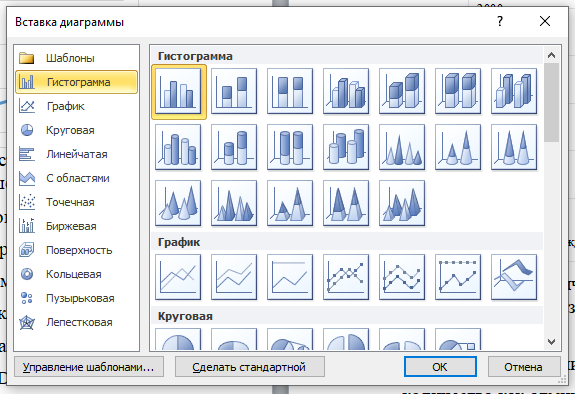Switch to the График category

[x=77, y=106]
